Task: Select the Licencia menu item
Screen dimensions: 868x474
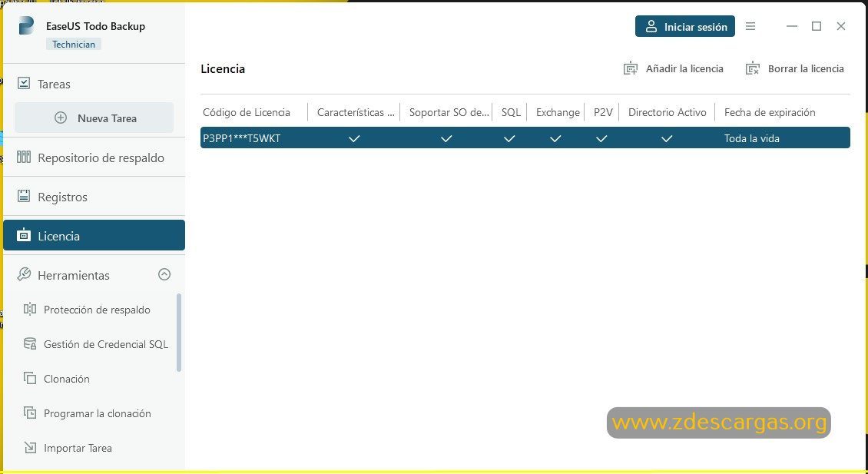Action: 94,235
